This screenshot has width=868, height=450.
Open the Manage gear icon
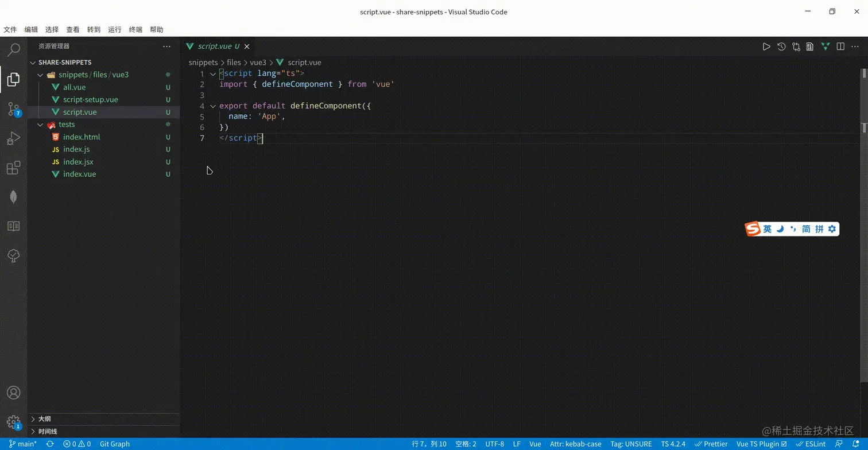[x=14, y=422]
